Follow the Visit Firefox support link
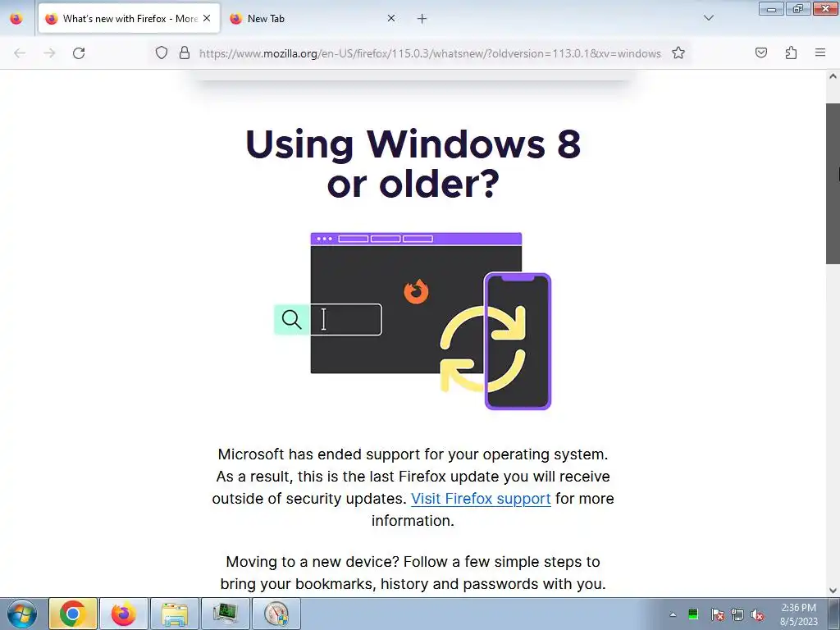The height and width of the screenshot is (630, 840). click(x=481, y=499)
